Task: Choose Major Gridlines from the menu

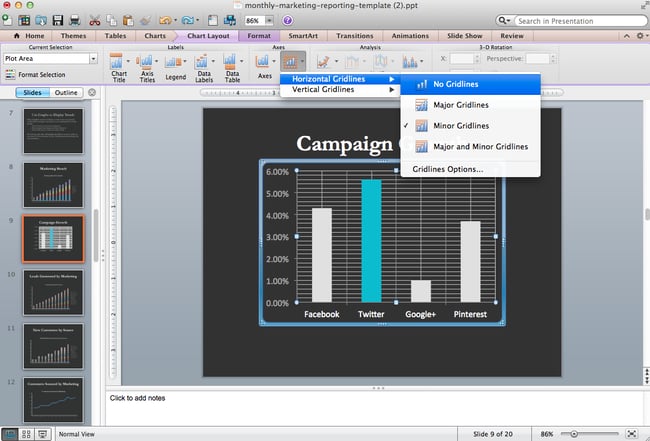Action: (x=461, y=105)
